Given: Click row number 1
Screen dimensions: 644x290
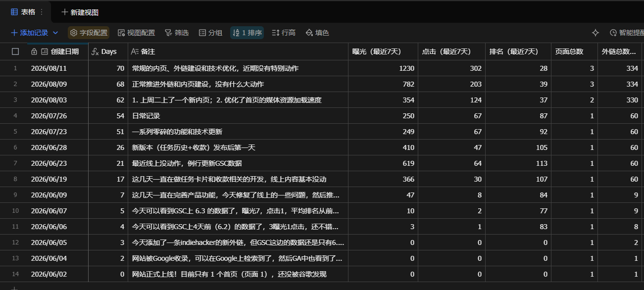Looking at the screenshot, I should tap(15, 68).
